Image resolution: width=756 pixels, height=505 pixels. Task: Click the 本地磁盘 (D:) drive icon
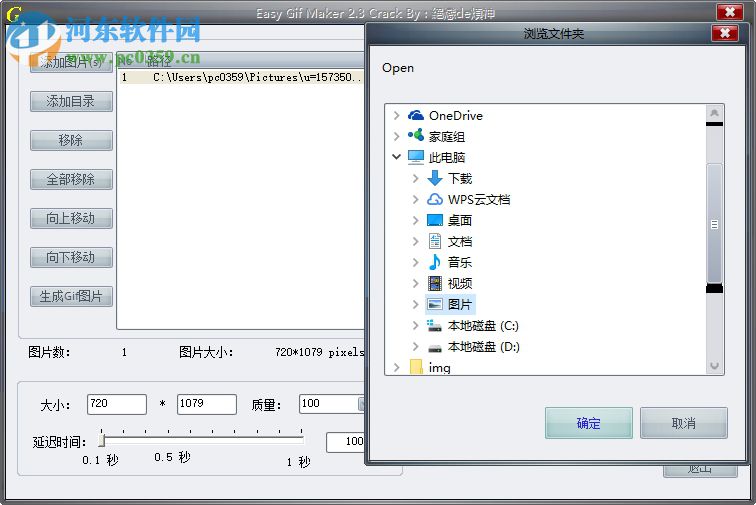click(x=434, y=347)
